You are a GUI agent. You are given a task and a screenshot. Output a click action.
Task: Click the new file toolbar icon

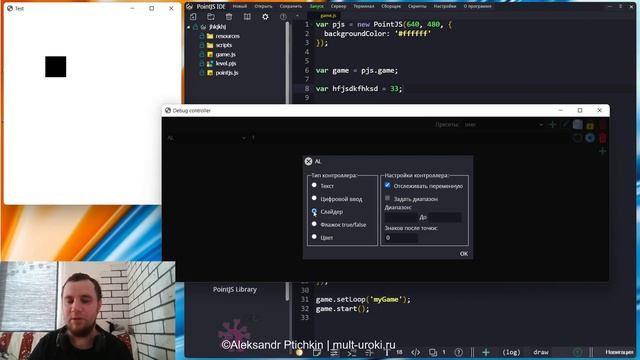click(193, 17)
